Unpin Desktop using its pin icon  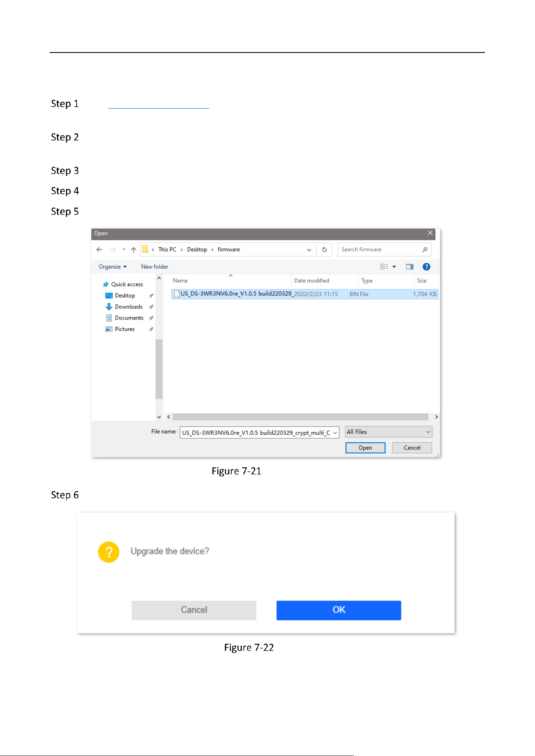(151, 296)
